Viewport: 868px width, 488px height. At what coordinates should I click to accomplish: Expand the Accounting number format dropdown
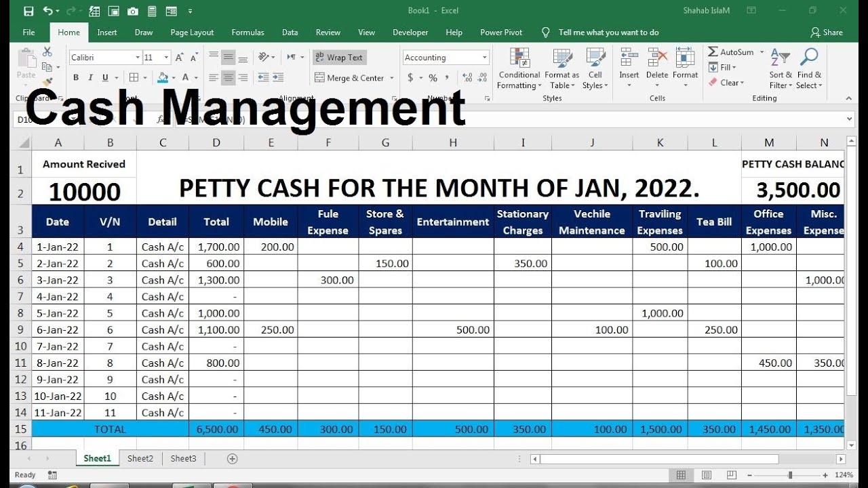point(484,58)
